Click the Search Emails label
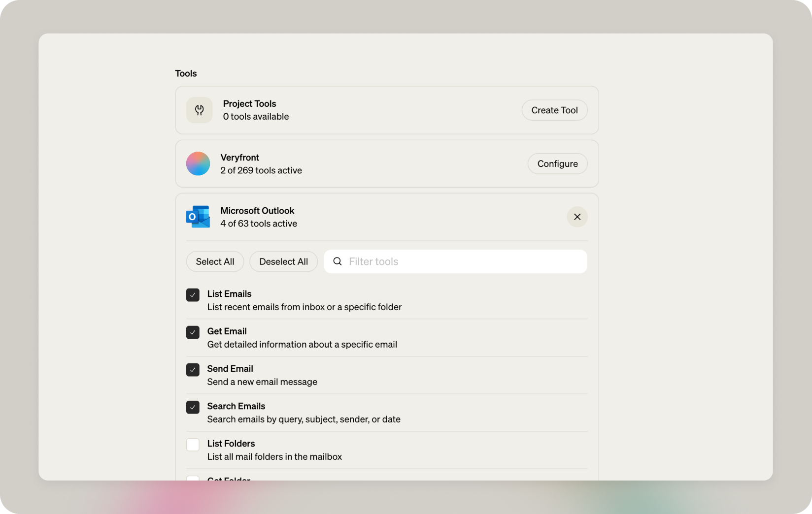Screen dimensions: 812x514 pyautogui.click(x=236, y=406)
